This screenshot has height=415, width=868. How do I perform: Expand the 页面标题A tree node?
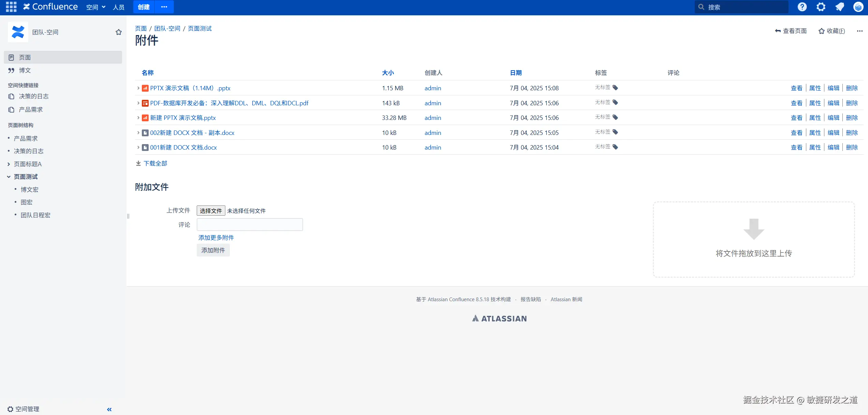9,164
